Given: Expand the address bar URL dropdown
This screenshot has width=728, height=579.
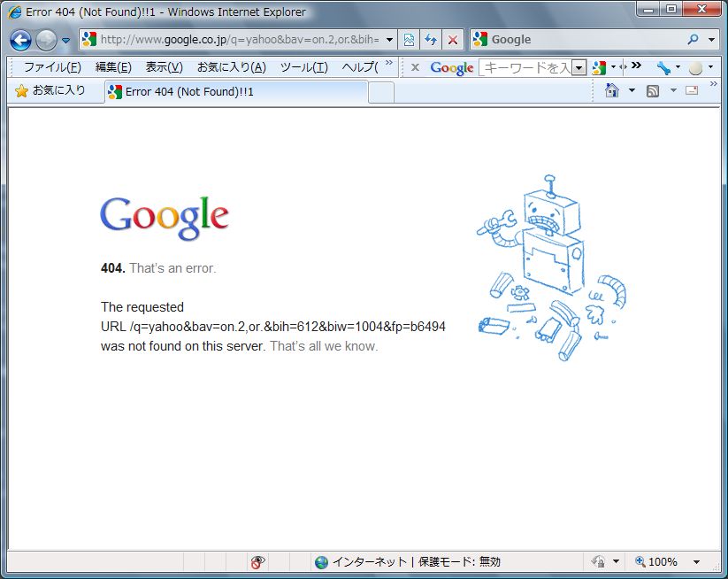Looking at the screenshot, I should point(390,40).
